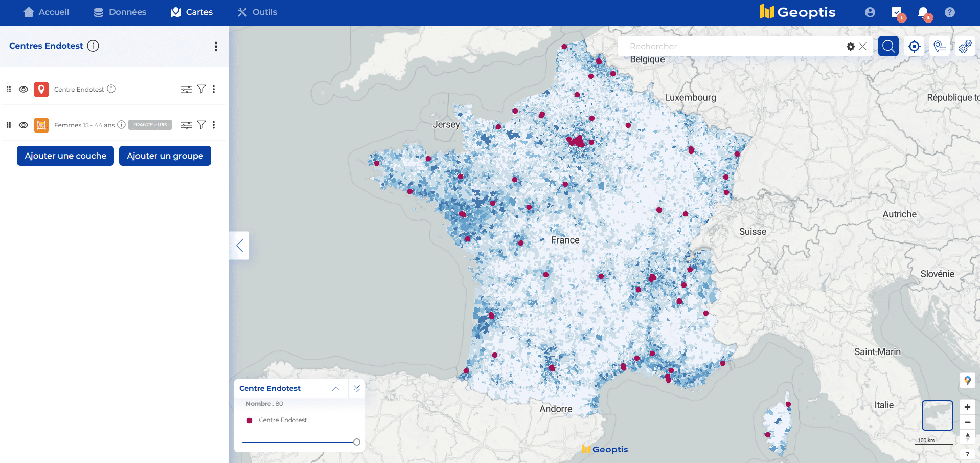Viewport: 980px width, 463px height.
Task: Click Ajouter un groupe button
Action: 165,156
